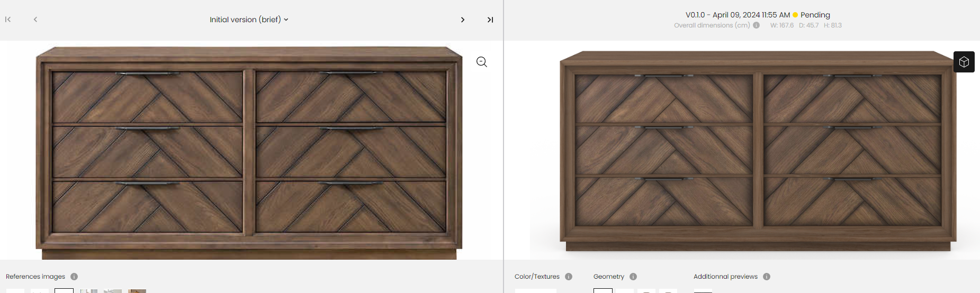Open the 3D cube viewer button
Viewport: 980px width, 293px height.
point(964,62)
